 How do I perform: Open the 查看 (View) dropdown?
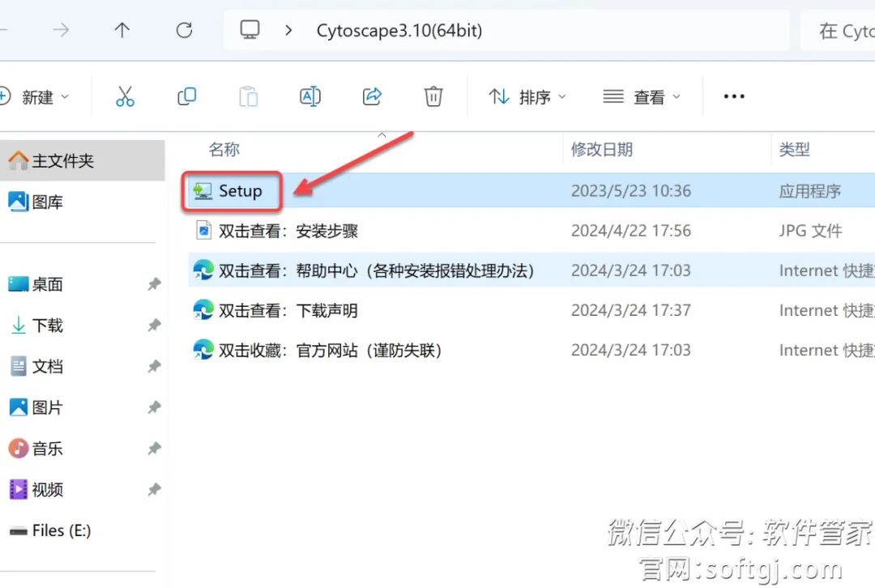pos(642,97)
